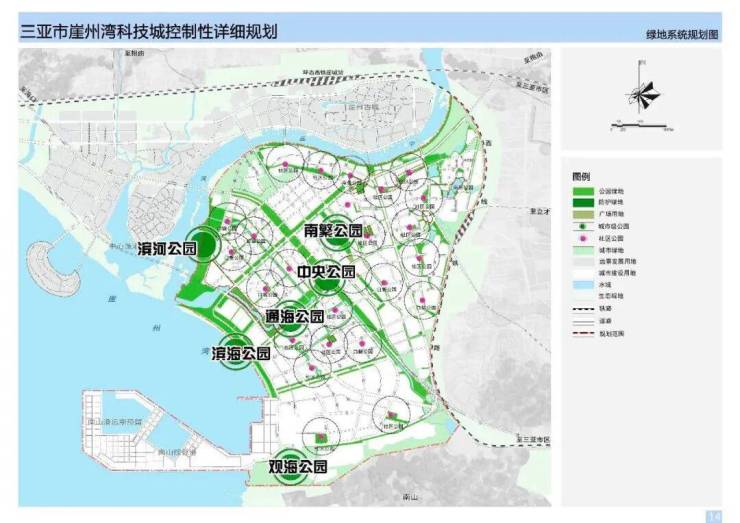Click the wind rose compass icon
This screenshot has height=523, width=740.
tap(641, 93)
